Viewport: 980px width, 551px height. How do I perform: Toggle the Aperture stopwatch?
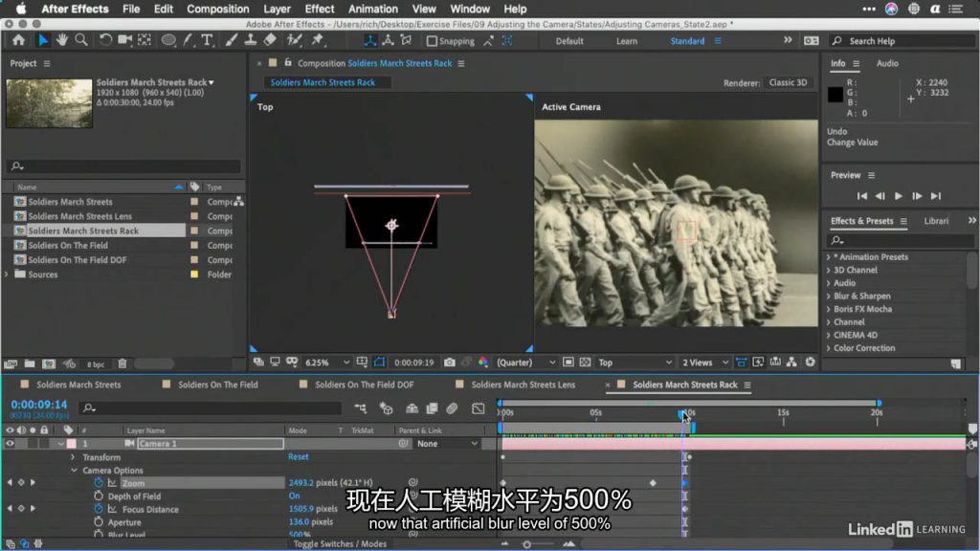point(99,522)
